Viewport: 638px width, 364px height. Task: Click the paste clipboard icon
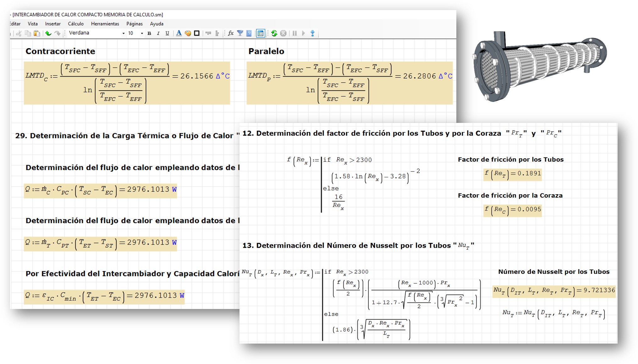click(x=37, y=33)
